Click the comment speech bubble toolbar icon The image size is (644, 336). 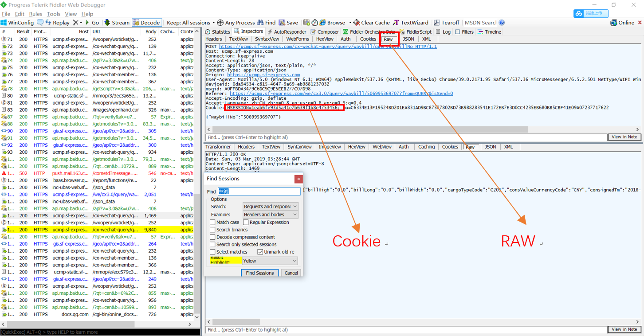40,23
